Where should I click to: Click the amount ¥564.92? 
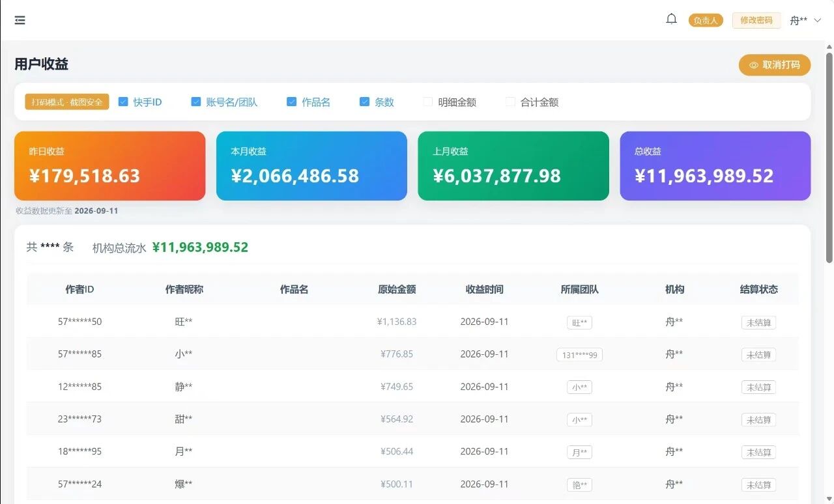[397, 419]
